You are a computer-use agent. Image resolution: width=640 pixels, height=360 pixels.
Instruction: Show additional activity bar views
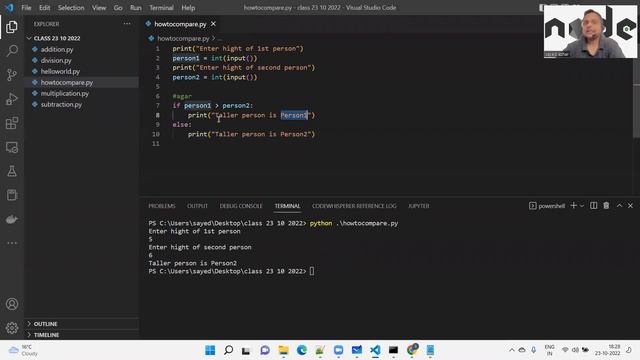[12, 243]
